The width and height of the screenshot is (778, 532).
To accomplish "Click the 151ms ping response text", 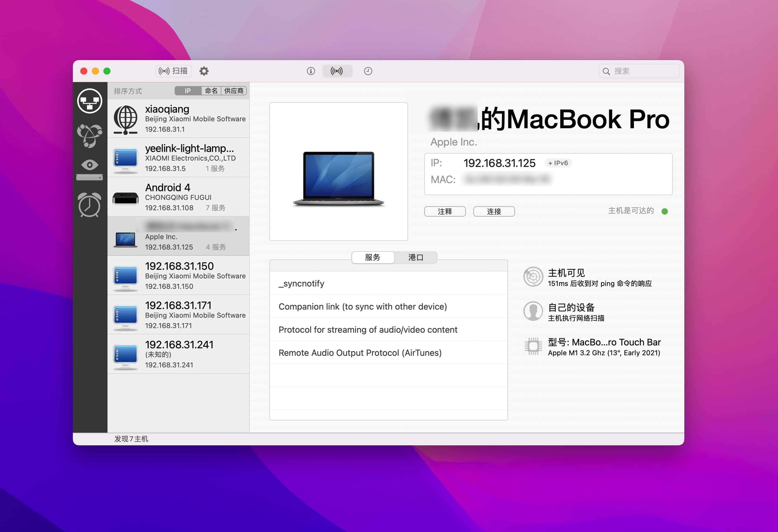I will click(x=600, y=284).
